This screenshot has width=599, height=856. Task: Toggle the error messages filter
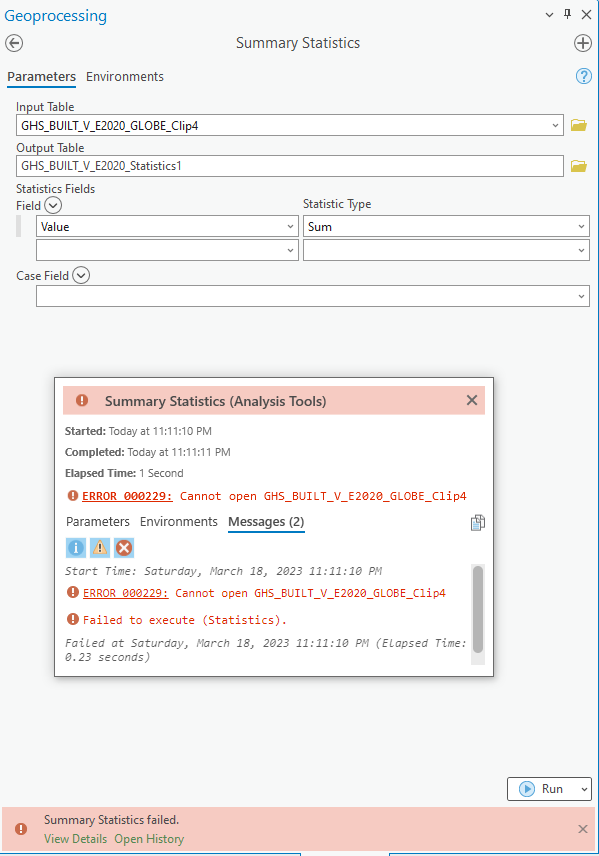124,548
